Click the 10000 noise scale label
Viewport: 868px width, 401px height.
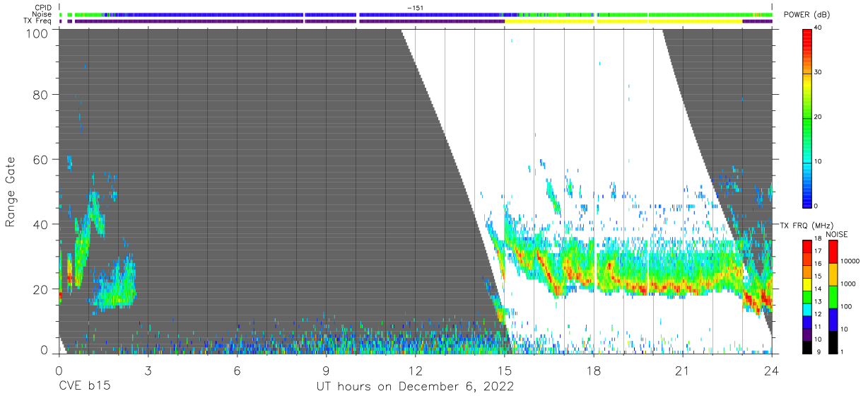[x=849, y=261]
